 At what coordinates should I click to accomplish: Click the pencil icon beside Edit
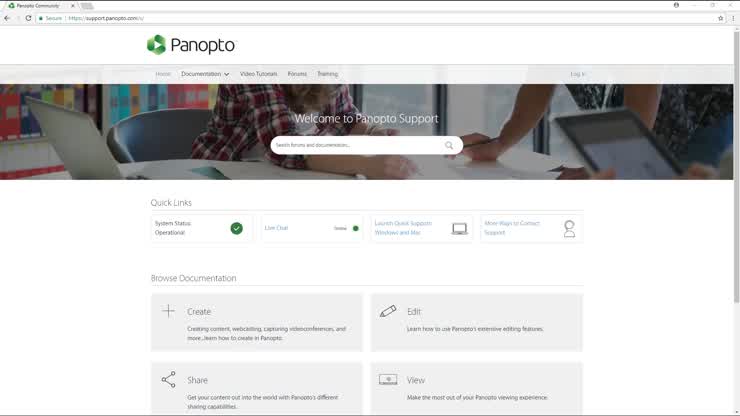(388, 311)
